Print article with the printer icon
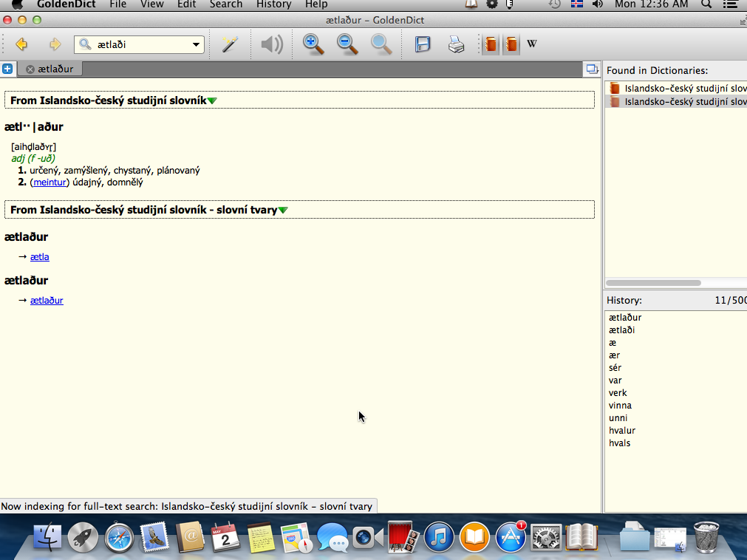The image size is (747, 560). [x=456, y=44]
